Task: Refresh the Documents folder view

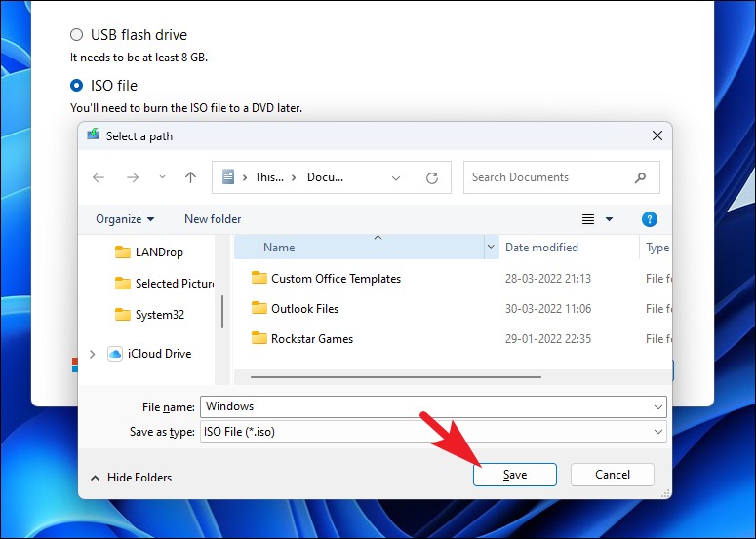Action: (x=432, y=178)
